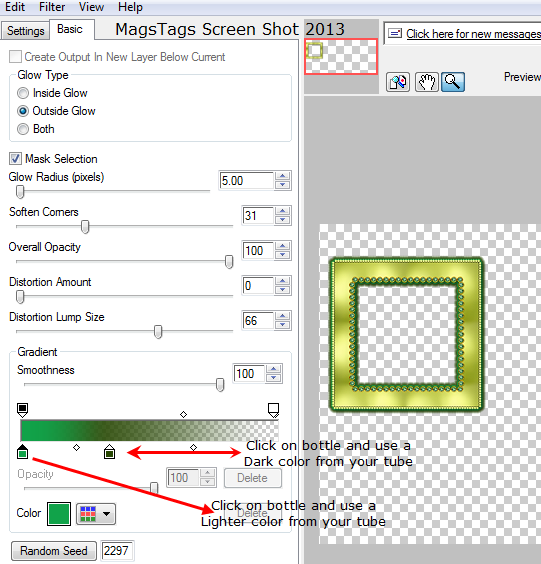Click the gradient preview bar
This screenshot has height=564, width=541.
(149, 431)
